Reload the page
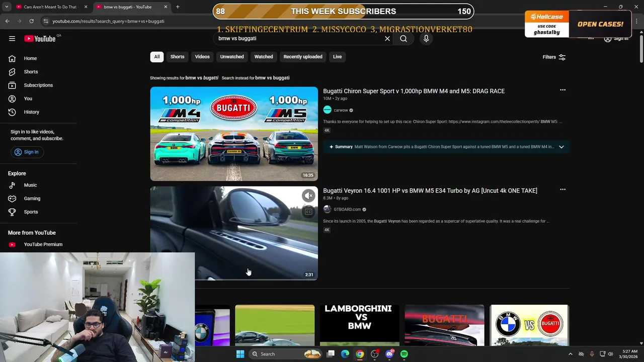 pyautogui.click(x=31, y=21)
